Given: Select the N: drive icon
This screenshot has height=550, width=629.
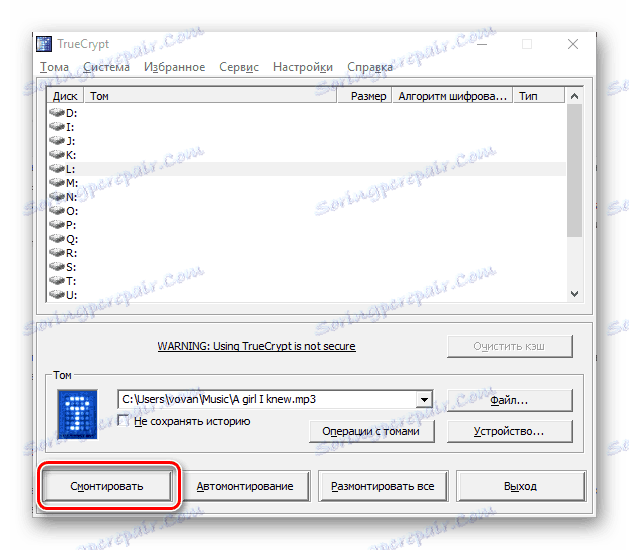Looking at the screenshot, I should (x=57, y=197).
